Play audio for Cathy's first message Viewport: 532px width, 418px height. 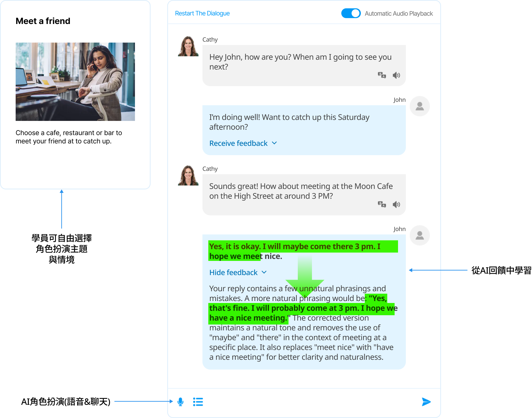(x=396, y=75)
